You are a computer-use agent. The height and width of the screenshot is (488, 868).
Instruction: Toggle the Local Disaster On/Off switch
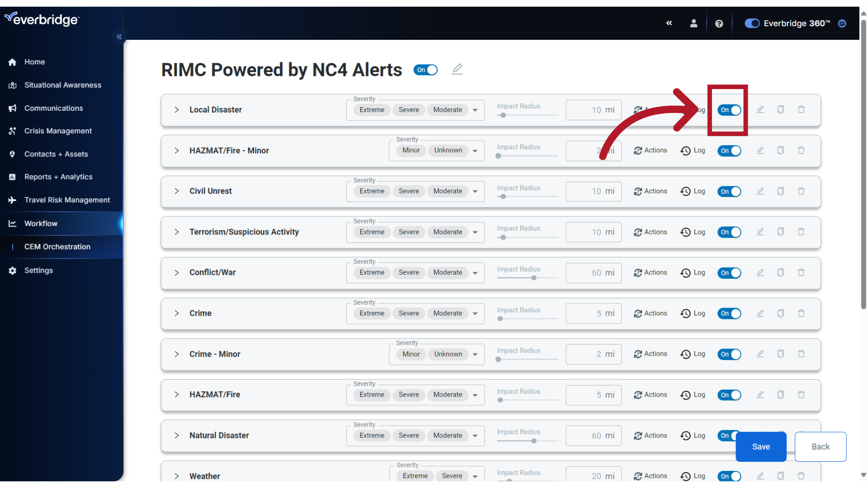pyautogui.click(x=729, y=110)
